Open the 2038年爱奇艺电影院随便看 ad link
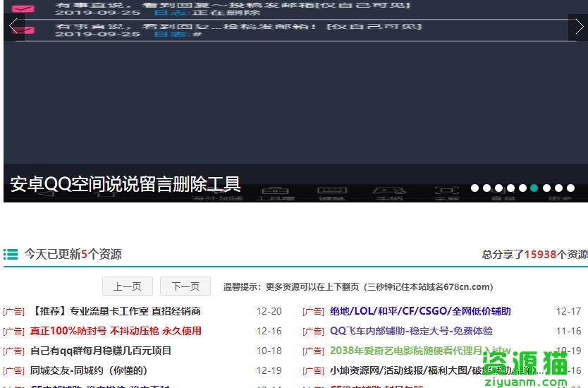The image size is (588, 388). pos(420,351)
